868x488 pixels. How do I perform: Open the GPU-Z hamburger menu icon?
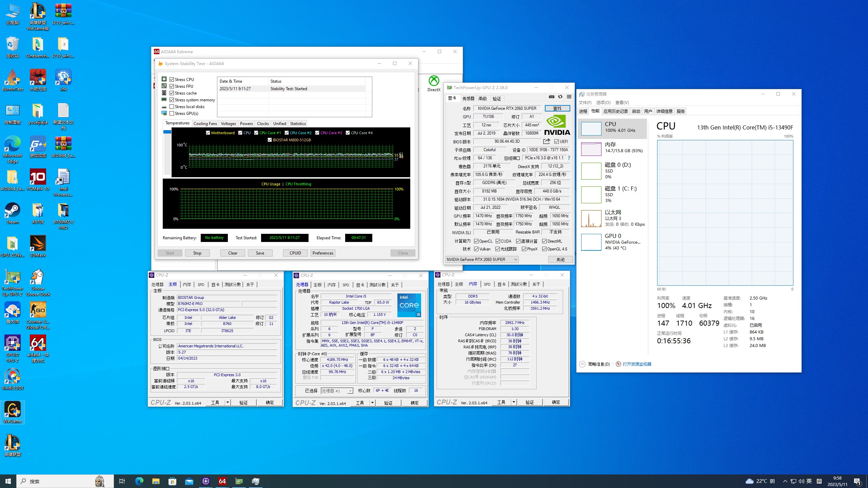[x=569, y=97]
